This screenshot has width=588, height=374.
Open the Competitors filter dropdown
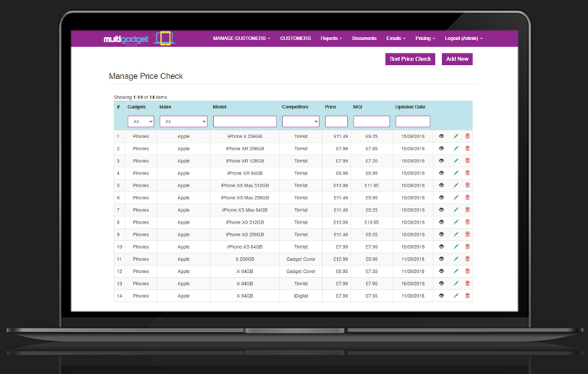click(301, 121)
